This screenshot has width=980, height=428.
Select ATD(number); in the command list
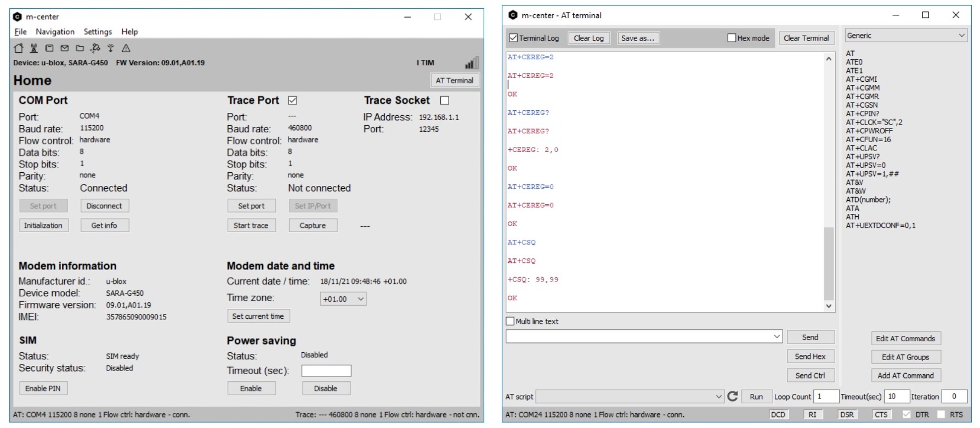(x=868, y=200)
